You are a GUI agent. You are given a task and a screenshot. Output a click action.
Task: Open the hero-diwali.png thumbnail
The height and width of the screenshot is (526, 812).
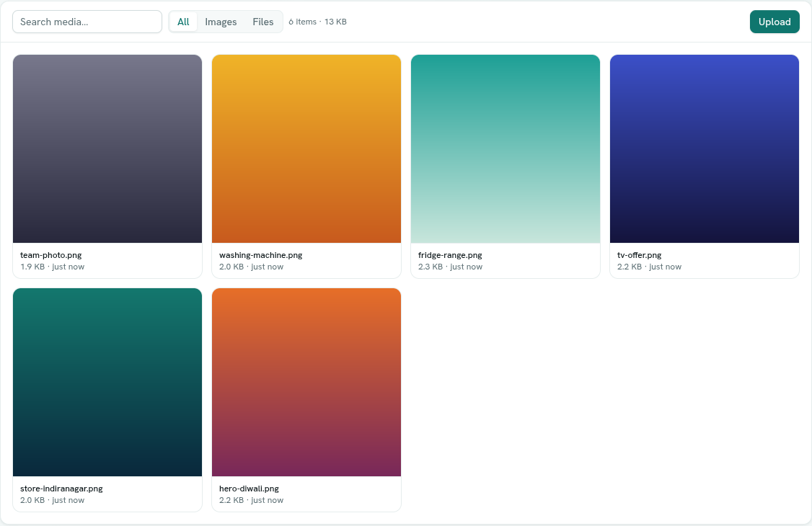[x=306, y=382]
